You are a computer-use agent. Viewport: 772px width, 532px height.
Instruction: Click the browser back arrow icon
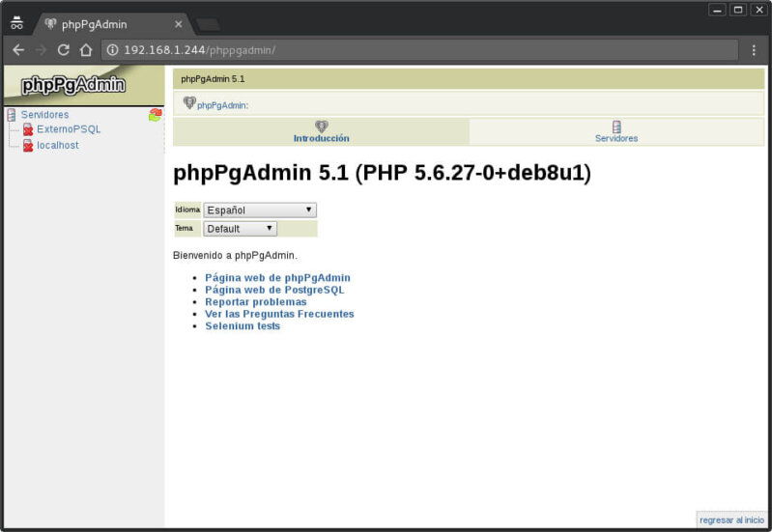pos(18,49)
